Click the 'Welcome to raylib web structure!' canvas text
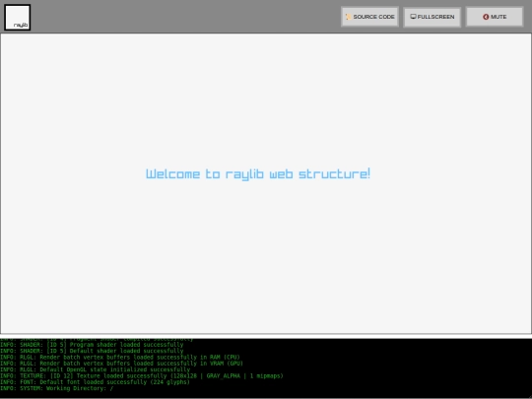532x399 pixels. [x=258, y=174]
